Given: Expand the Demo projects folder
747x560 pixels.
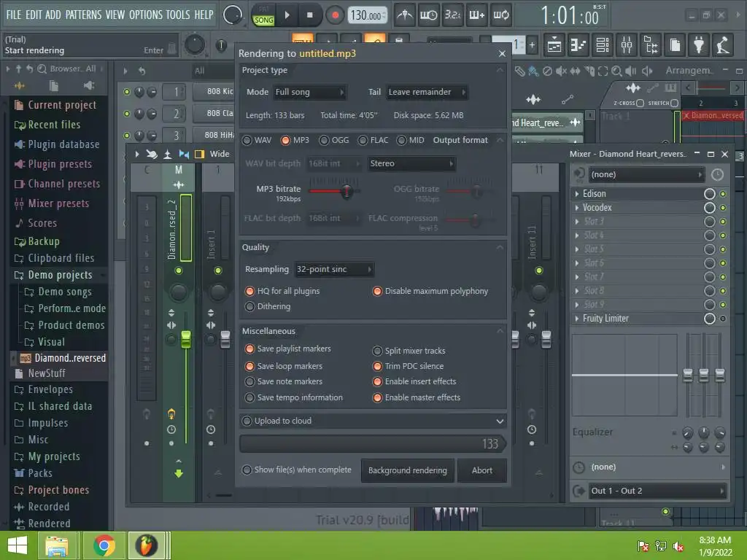Looking at the screenshot, I should coord(60,275).
